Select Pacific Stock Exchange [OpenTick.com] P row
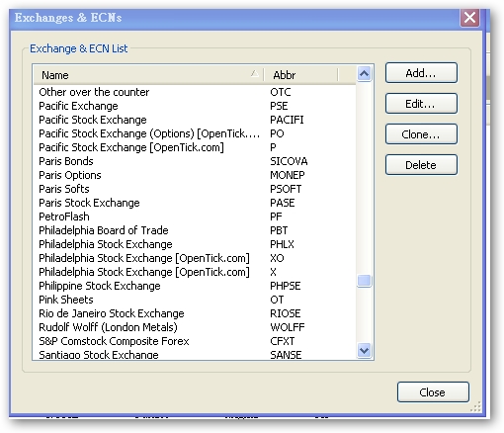This screenshot has width=504, height=433. [195, 147]
